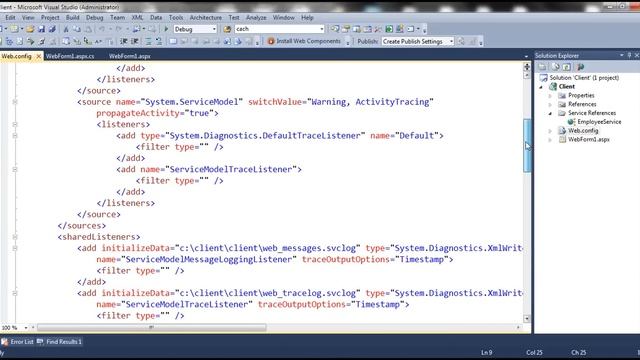This screenshot has width=640, height=360.
Task: Close the Web.config tab
Action: (x=39, y=56)
